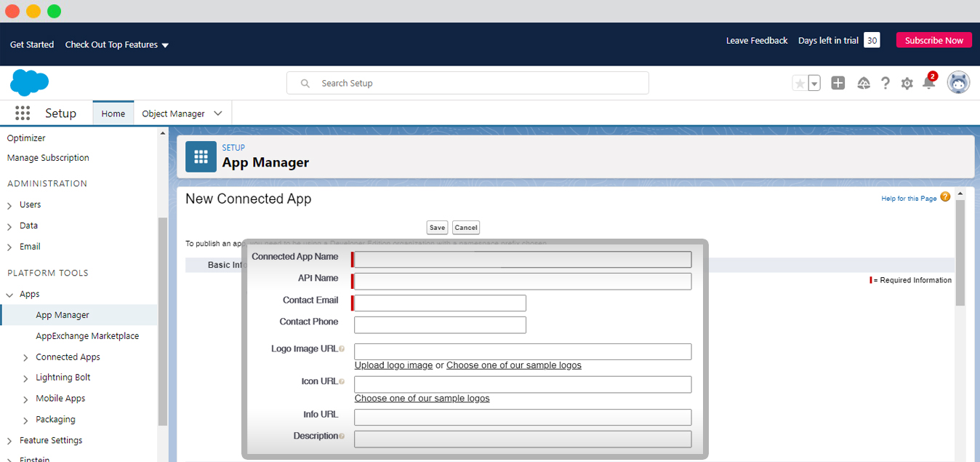Click the days left in trial counter

[872, 40]
